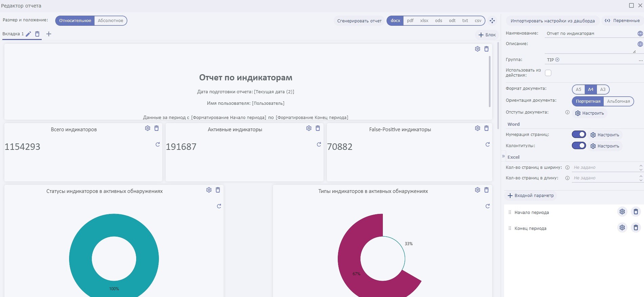
Task: Click globe icon next to Наименование field
Action: pos(640,34)
